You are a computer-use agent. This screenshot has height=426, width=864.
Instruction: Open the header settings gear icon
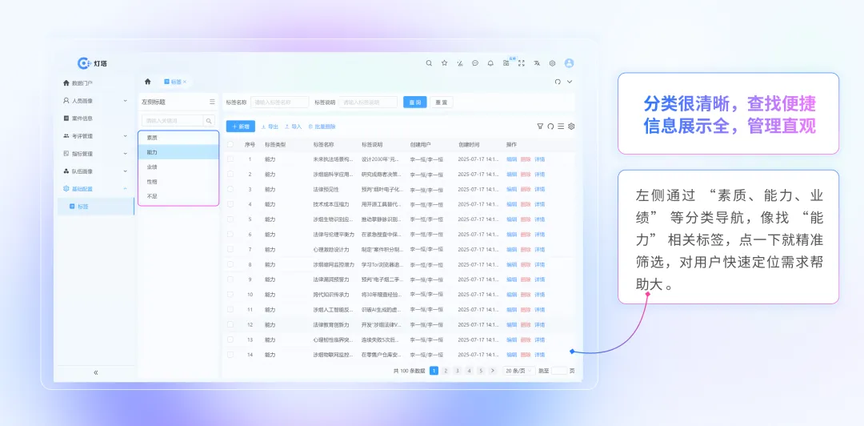click(552, 63)
